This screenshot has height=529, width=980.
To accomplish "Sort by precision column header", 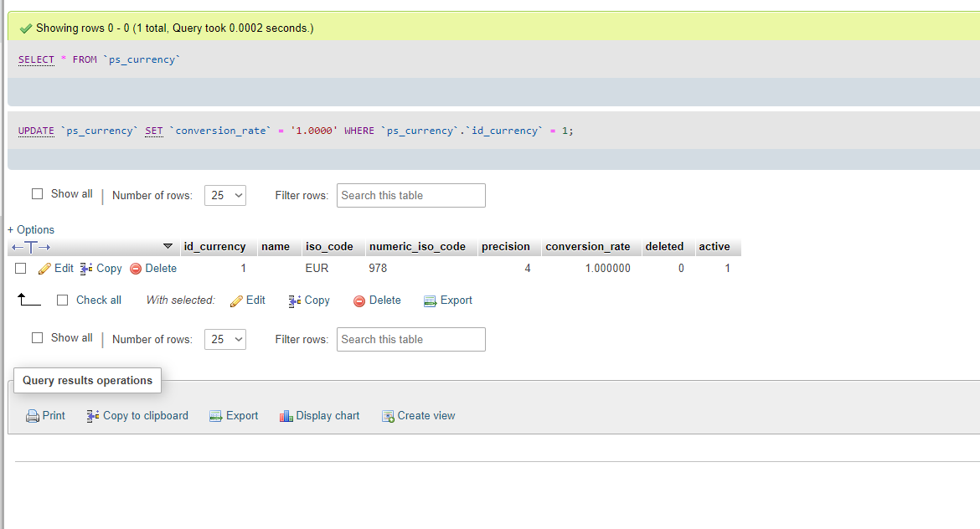I will click(506, 247).
